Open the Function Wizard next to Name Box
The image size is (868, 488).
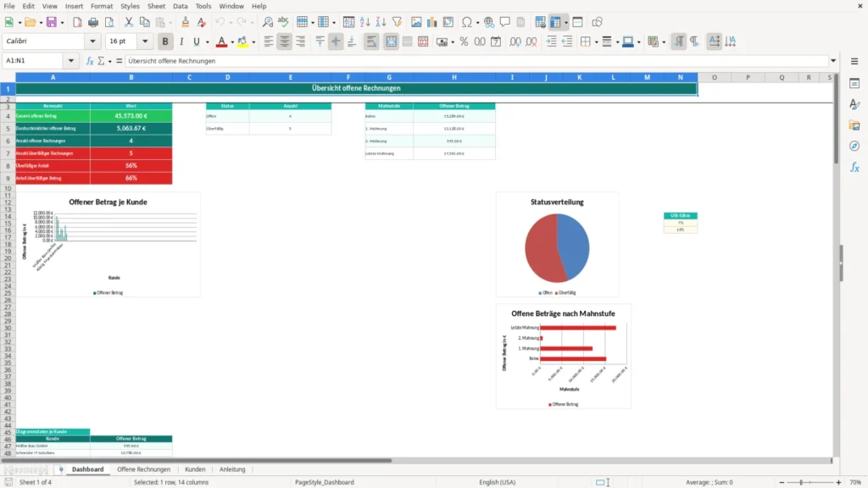pos(90,61)
